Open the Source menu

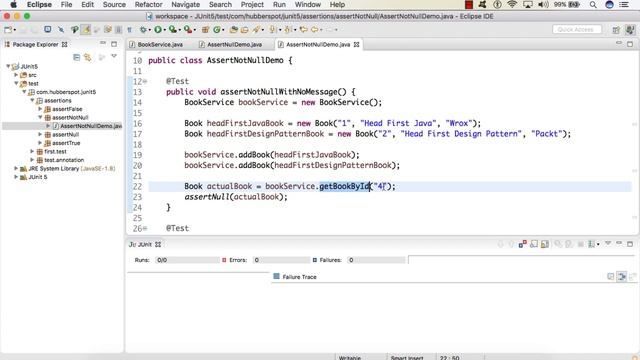coord(114,4)
